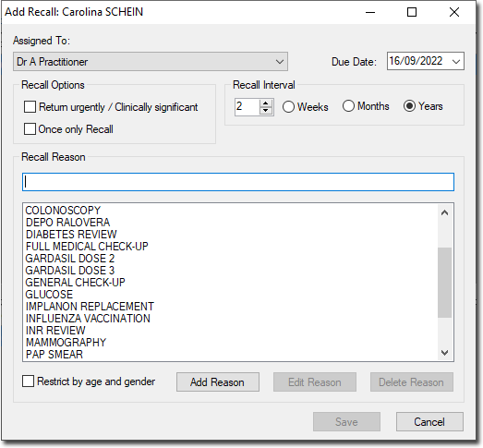The width and height of the screenshot is (483, 448).
Task: Focus the Recall Reason search field
Action: coord(238,182)
